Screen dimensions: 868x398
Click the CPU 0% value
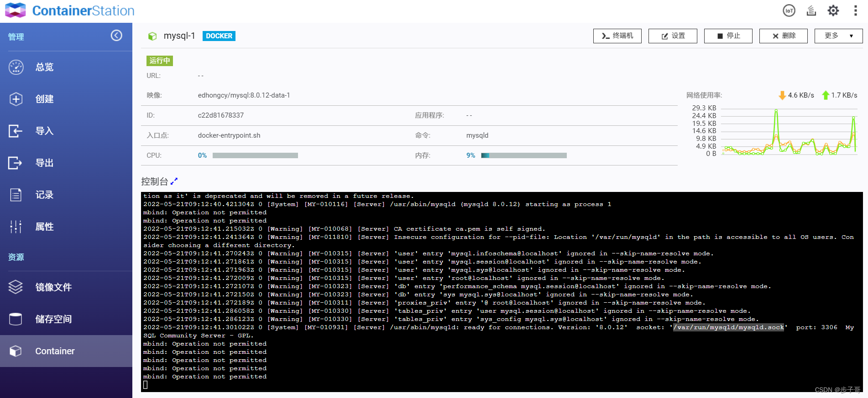pyautogui.click(x=202, y=155)
